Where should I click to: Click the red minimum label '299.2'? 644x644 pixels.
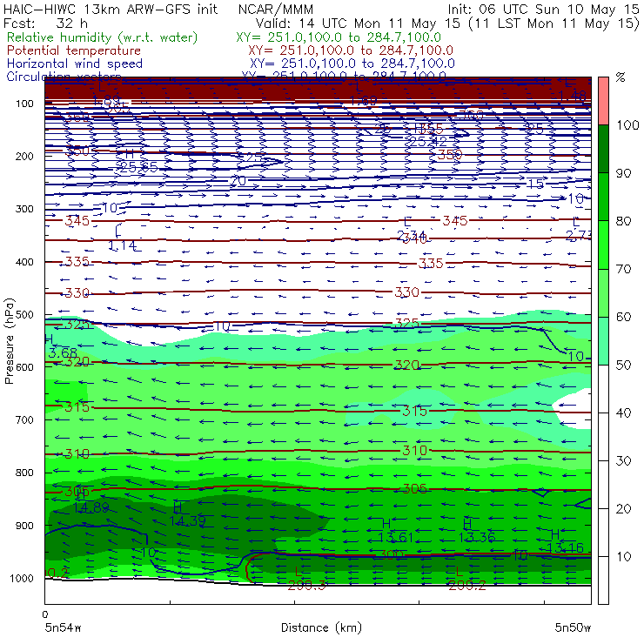pyautogui.click(x=467, y=586)
